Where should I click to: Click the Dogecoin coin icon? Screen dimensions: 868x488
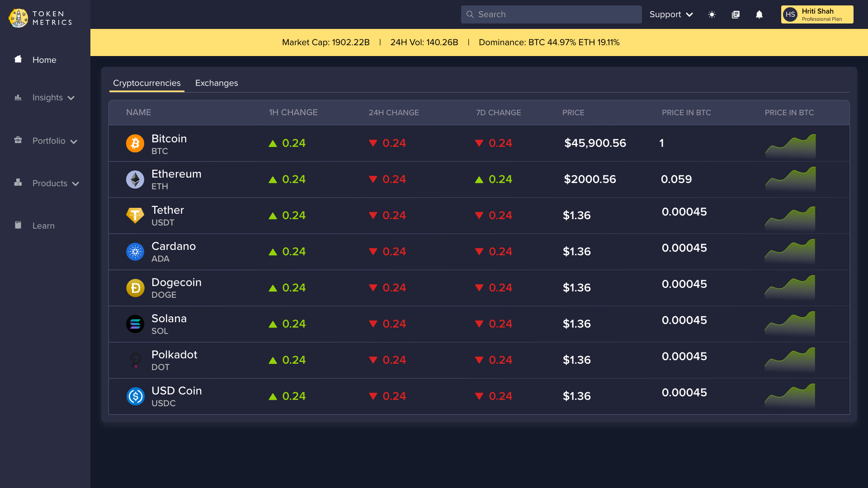click(135, 288)
